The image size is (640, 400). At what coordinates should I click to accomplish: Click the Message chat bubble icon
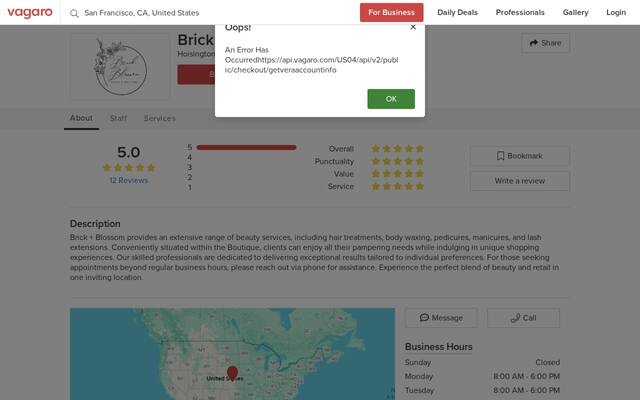click(424, 318)
